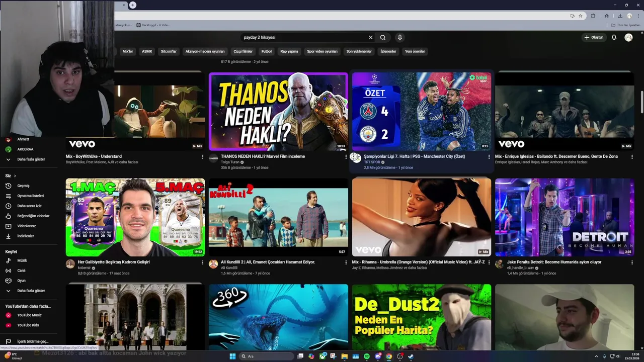Open Tolga Turan channel avatar

click(213, 158)
